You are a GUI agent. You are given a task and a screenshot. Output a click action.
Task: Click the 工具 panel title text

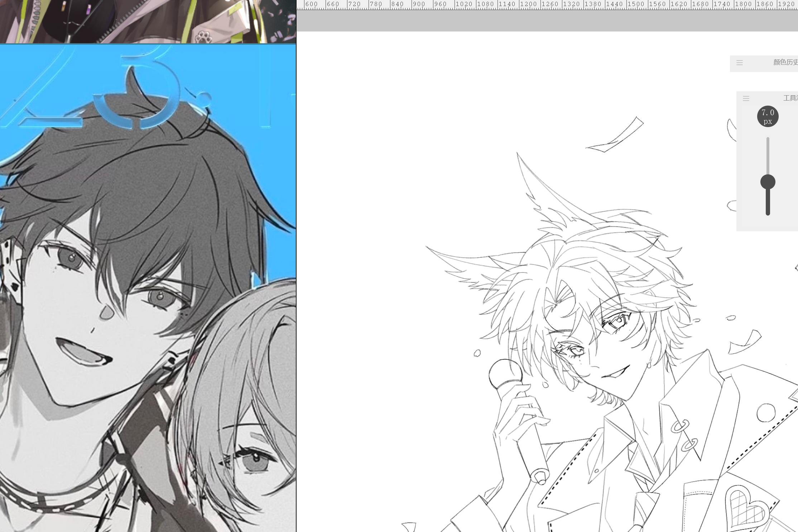click(x=790, y=98)
